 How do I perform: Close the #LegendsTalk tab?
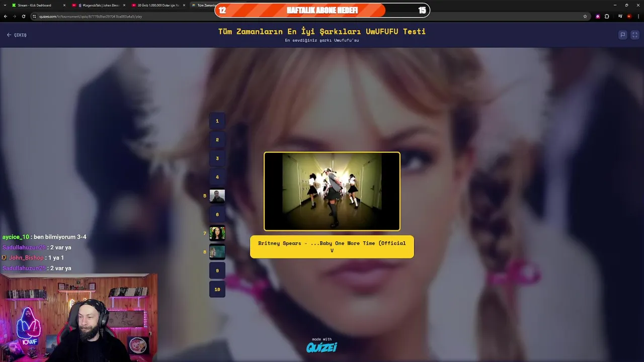pos(124,5)
